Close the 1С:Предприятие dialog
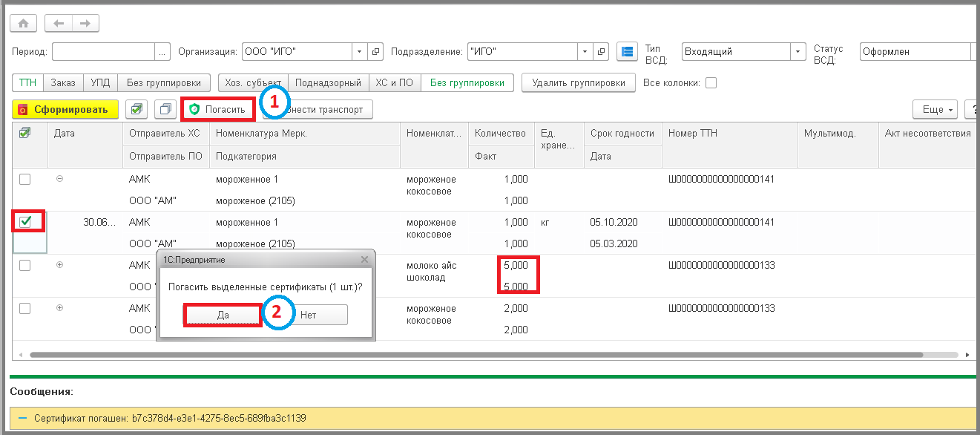Screen dimensions: 980x435 click(364, 260)
